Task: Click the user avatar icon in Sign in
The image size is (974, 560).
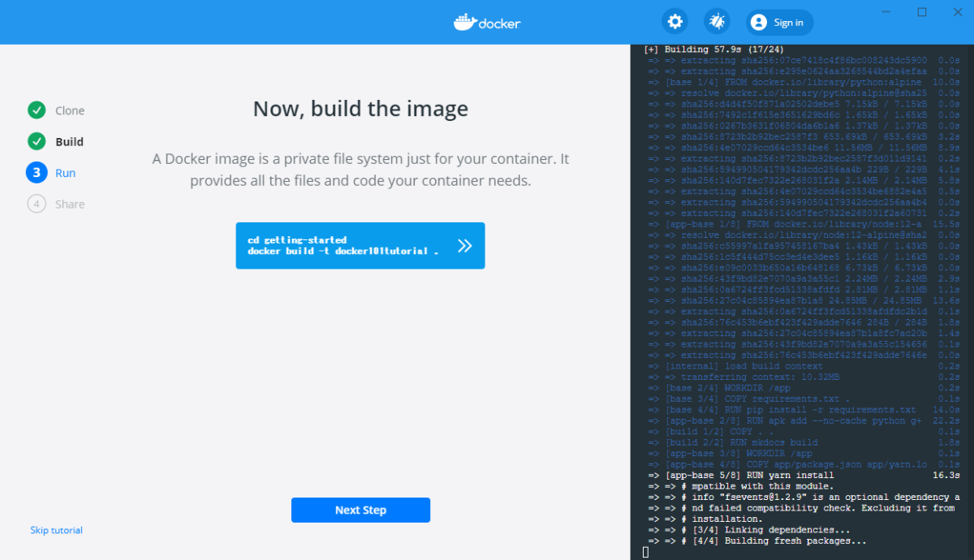Action: point(759,22)
